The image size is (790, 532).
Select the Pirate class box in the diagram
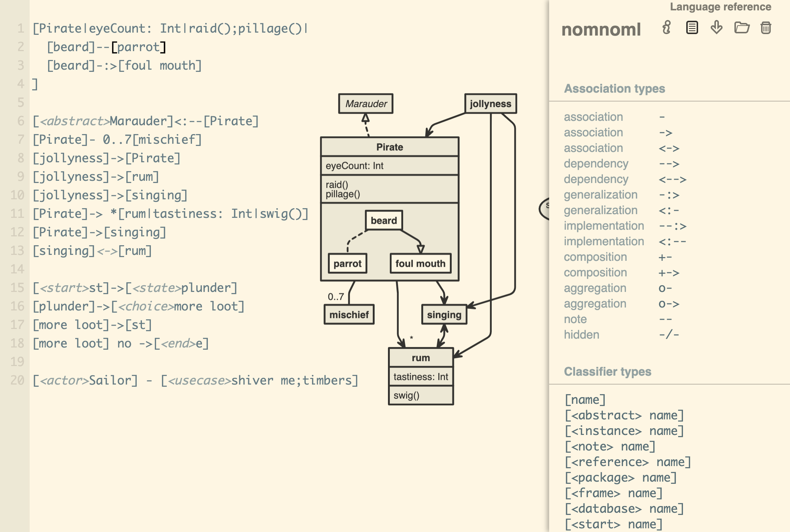point(389,147)
